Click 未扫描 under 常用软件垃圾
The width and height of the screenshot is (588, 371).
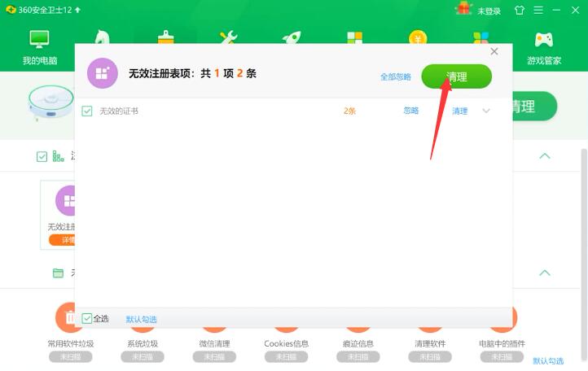pos(71,356)
